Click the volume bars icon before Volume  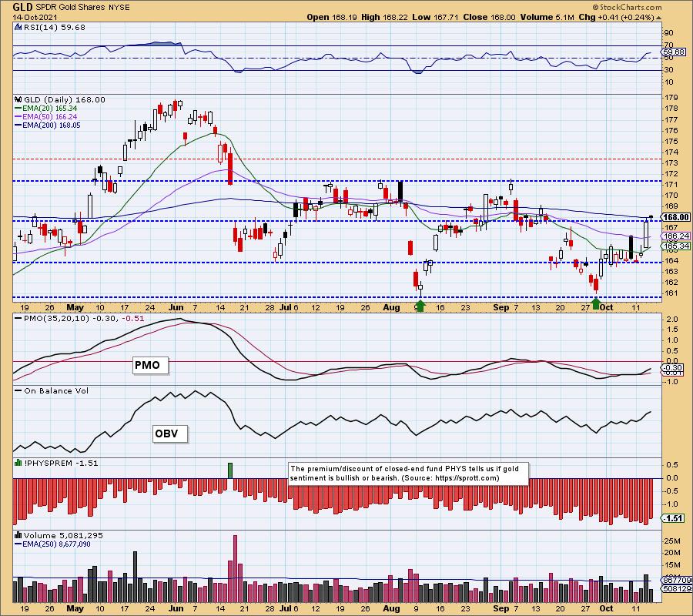click(x=18, y=535)
